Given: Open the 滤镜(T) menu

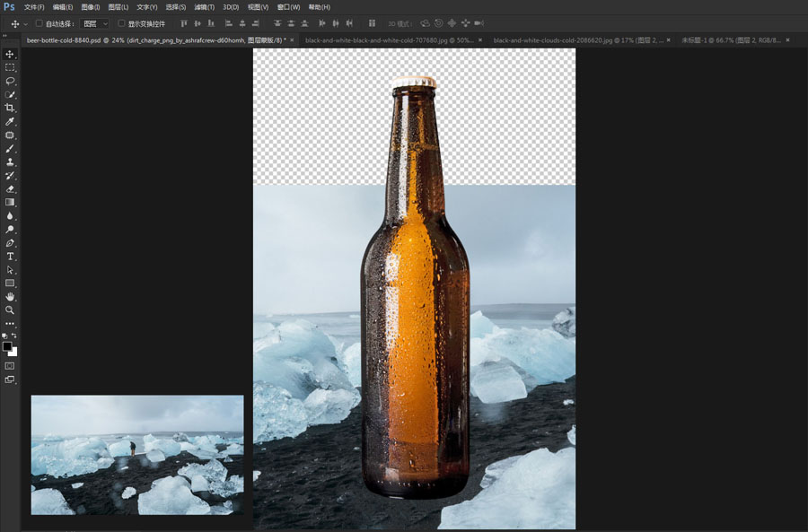Looking at the screenshot, I should pos(205,7).
